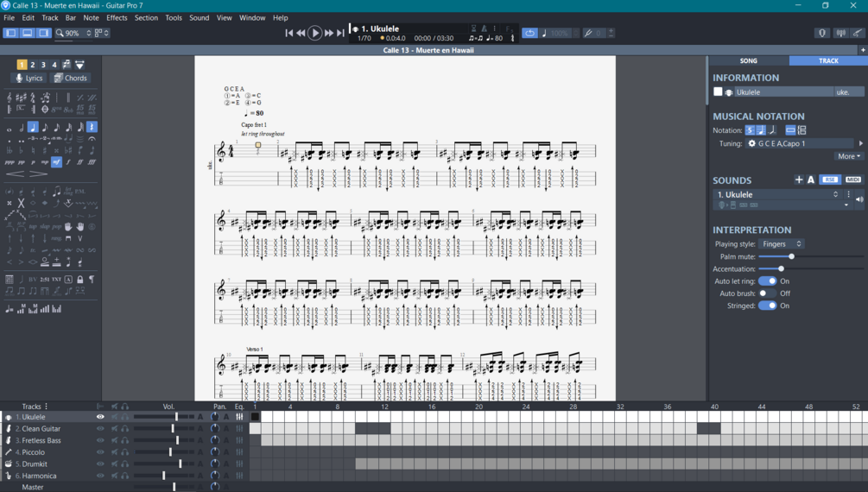Choose the fff dynamic marking

pos(92,163)
